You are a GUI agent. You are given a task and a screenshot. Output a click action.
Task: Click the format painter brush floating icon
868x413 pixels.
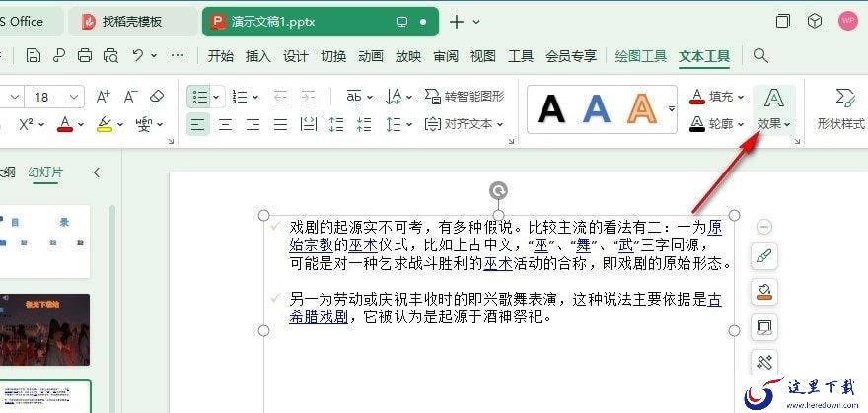(763, 256)
